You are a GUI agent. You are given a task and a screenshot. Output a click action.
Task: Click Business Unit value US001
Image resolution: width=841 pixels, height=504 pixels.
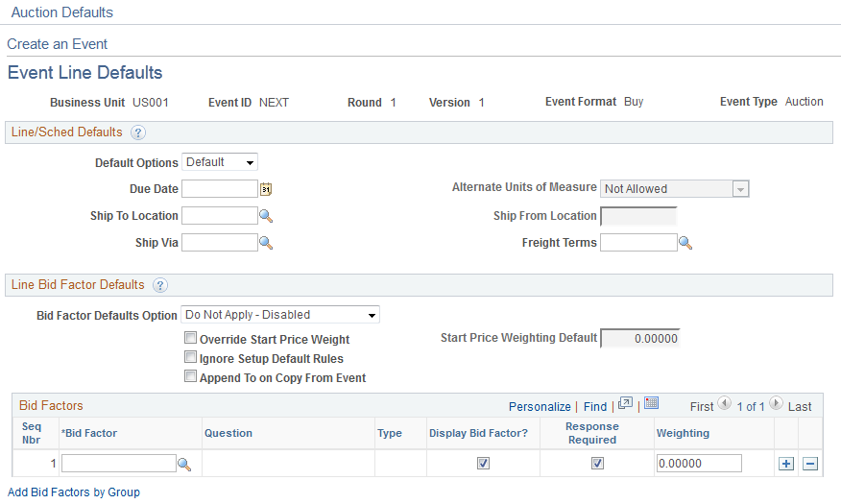[x=151, y=103]
